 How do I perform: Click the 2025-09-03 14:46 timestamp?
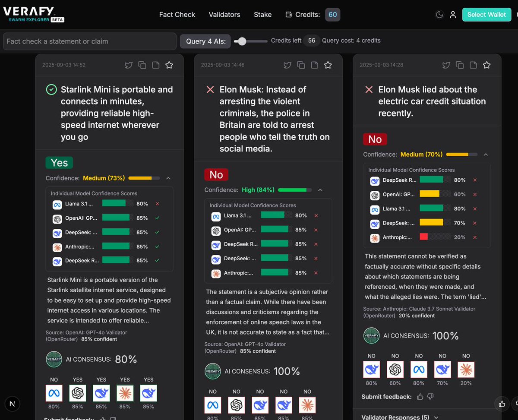(x=223, y=65)
